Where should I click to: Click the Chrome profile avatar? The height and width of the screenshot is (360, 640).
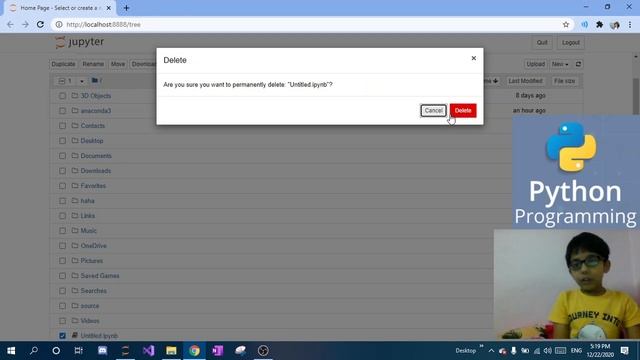(615, 25)
